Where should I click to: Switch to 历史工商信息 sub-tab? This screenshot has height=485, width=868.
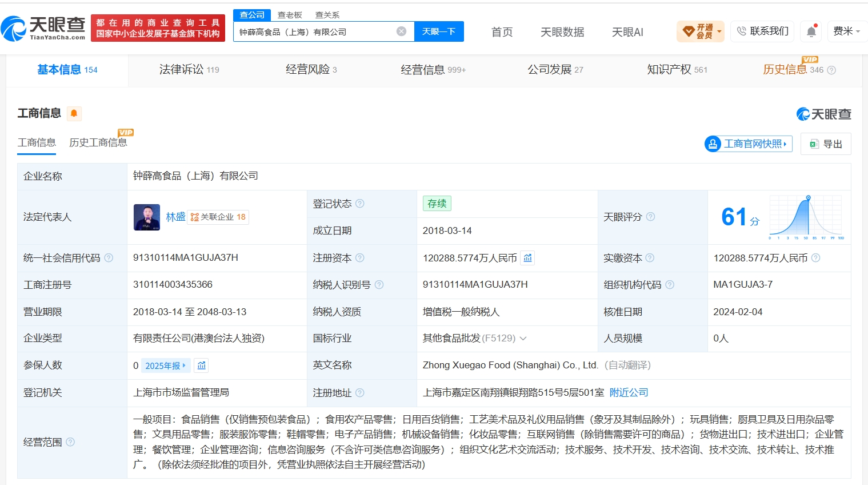(98, 142)
